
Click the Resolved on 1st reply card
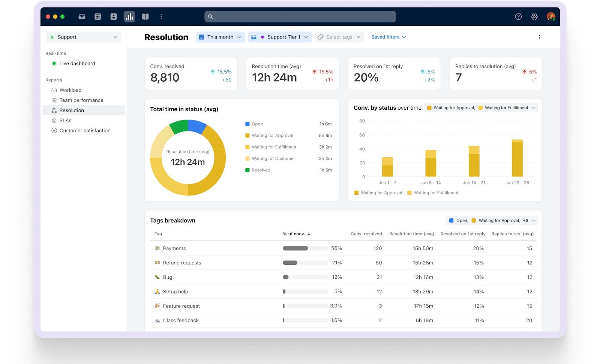pos(394,73)
